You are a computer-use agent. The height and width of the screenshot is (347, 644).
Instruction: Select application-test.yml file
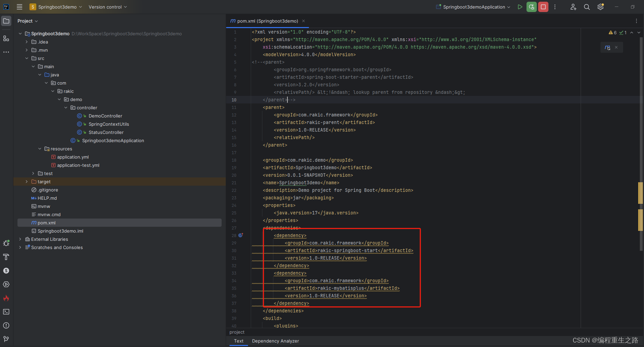tap(78, 165)
